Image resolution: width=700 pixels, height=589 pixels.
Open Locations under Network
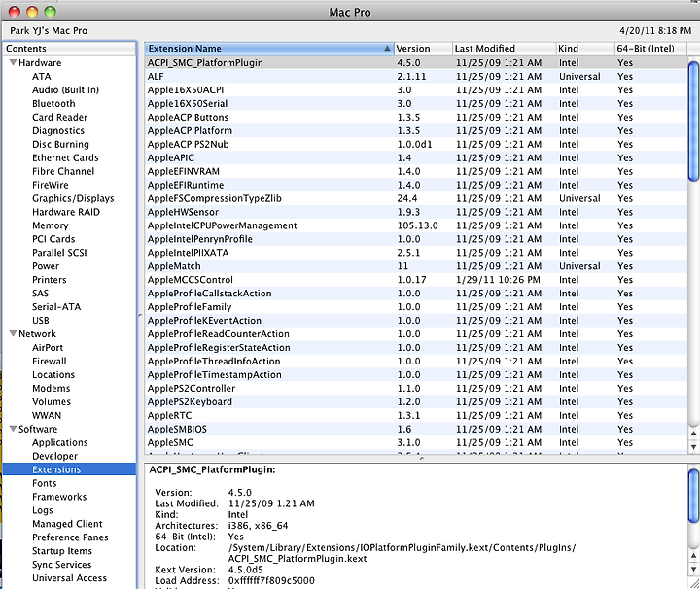pos(53,375)
